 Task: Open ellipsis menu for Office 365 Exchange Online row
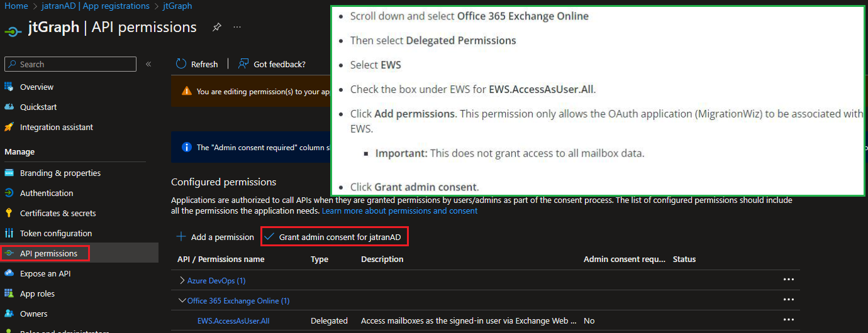click(x=788, y=300)
